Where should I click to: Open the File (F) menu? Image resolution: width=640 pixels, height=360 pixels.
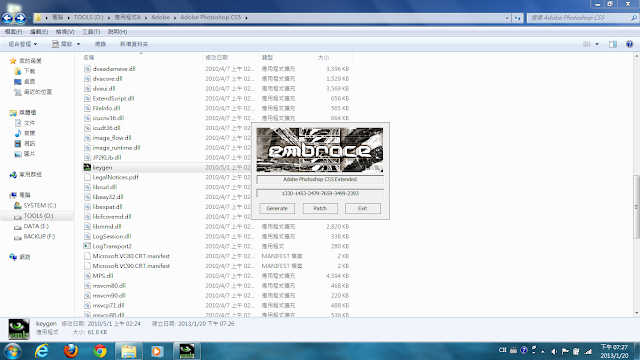13,32
